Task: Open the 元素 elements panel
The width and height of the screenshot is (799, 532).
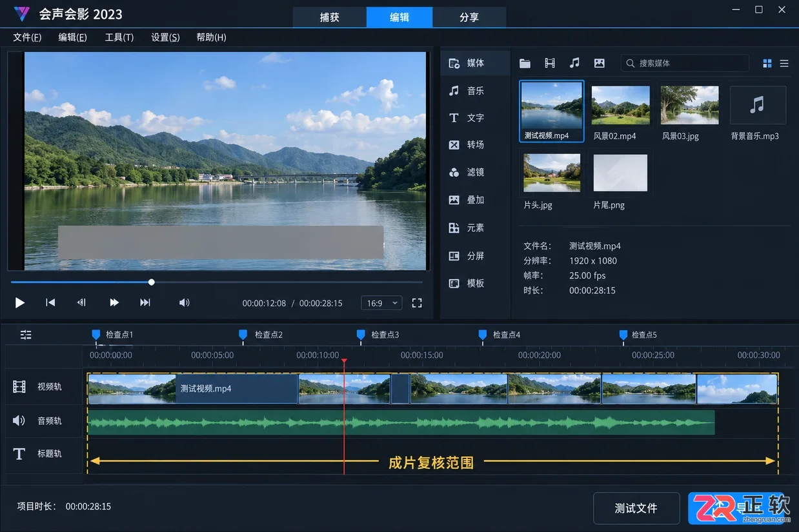Action: (476, 228)
